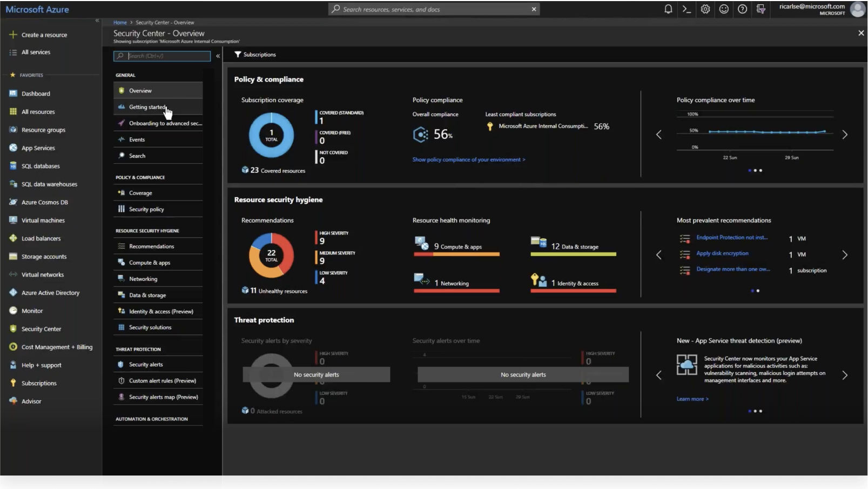The width and height of the screenshot is (868, 489).
Task: Open Apply disk encryption recommendation
Action: pos(722,253)
